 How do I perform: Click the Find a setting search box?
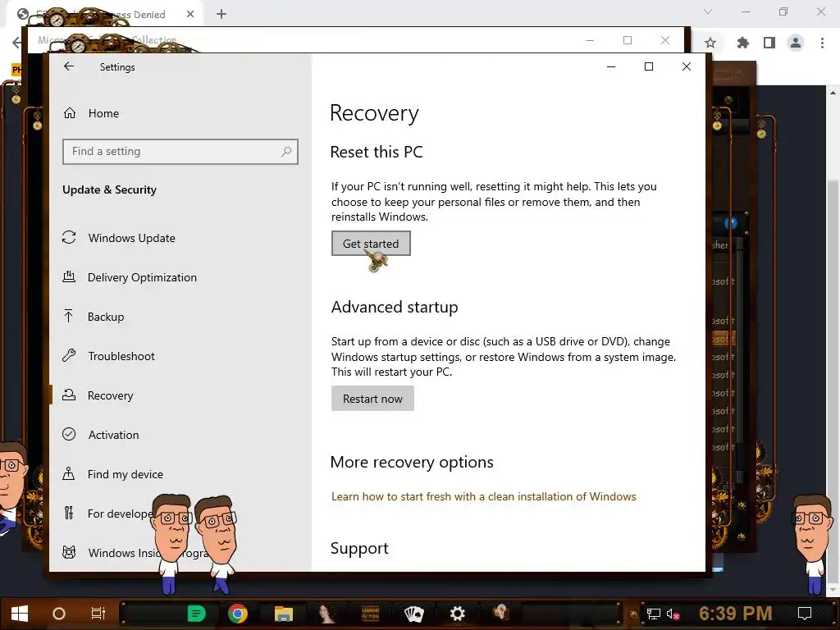click(180, 152)
